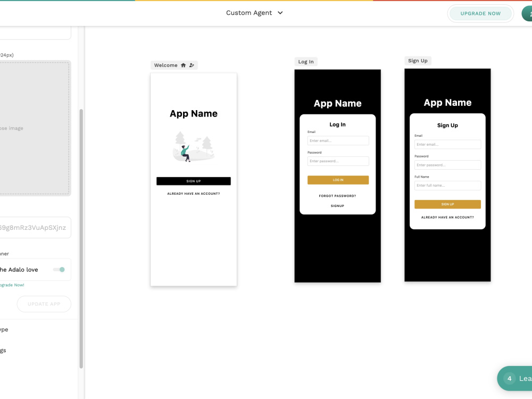Image resolution: width=532 pixels, height=399 pixels.
Task: Click the Password field on the Log In screen
Action: [338, 161]
